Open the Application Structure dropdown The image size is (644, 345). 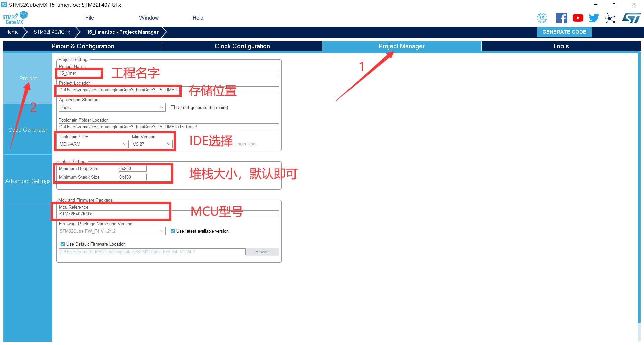[x=112, y=108]
